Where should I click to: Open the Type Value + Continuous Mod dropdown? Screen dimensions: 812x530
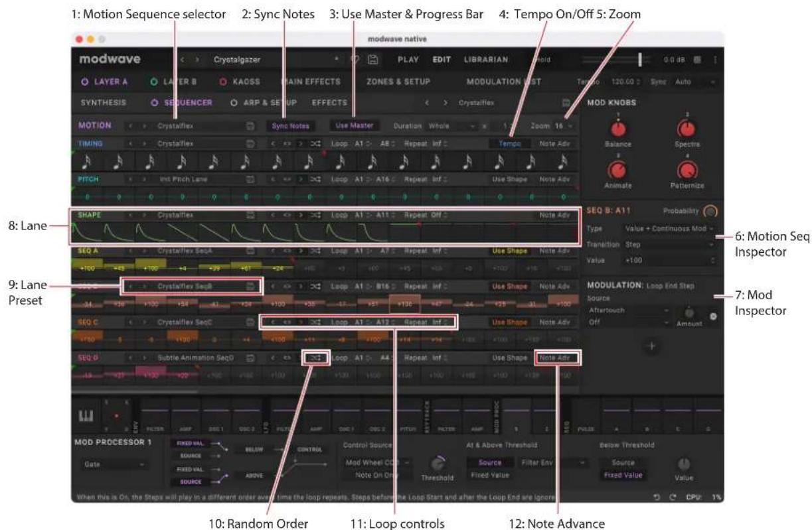pos(669,229)
